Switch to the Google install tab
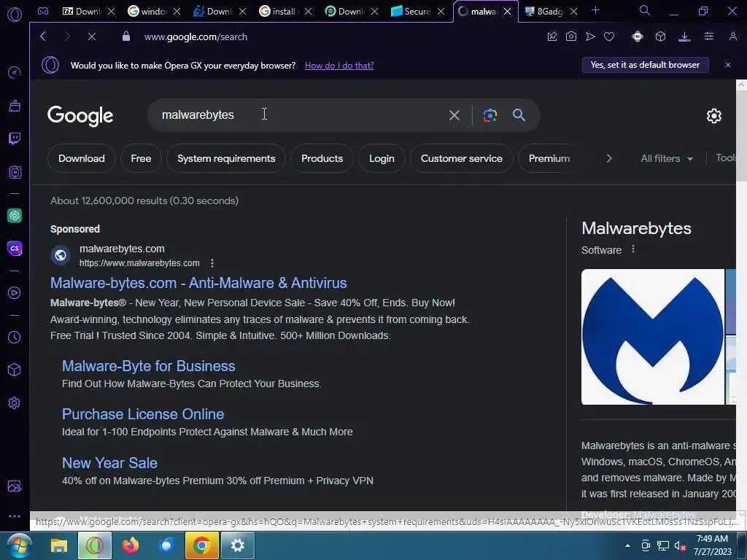 coord(279,11)
